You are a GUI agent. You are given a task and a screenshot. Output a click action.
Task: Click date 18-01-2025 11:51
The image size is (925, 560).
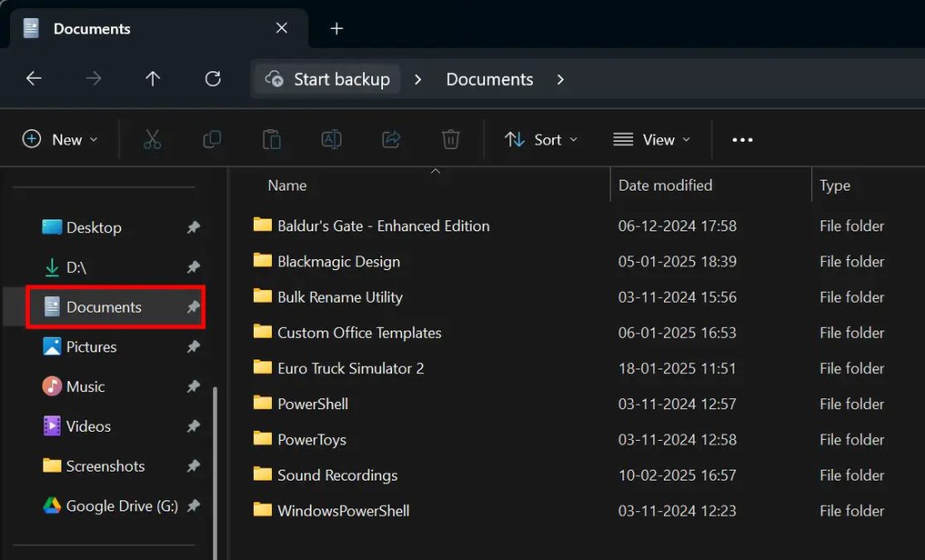pos(677,369)
